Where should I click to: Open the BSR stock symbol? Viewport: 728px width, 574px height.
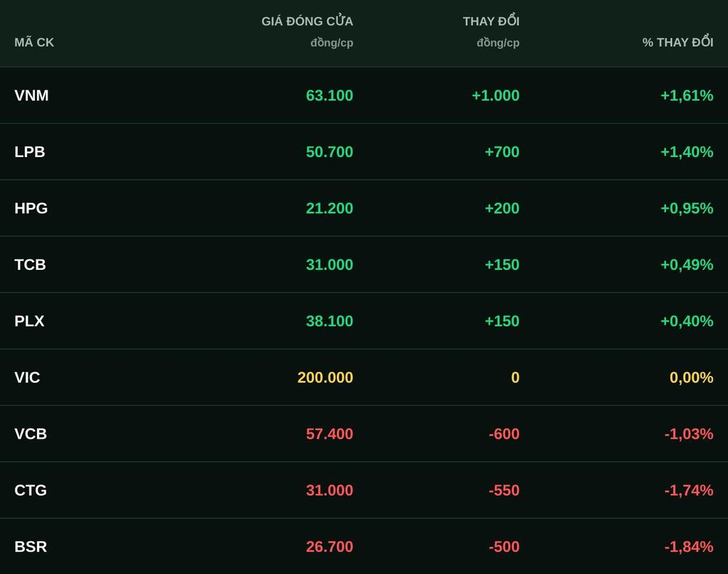point(31,546)
